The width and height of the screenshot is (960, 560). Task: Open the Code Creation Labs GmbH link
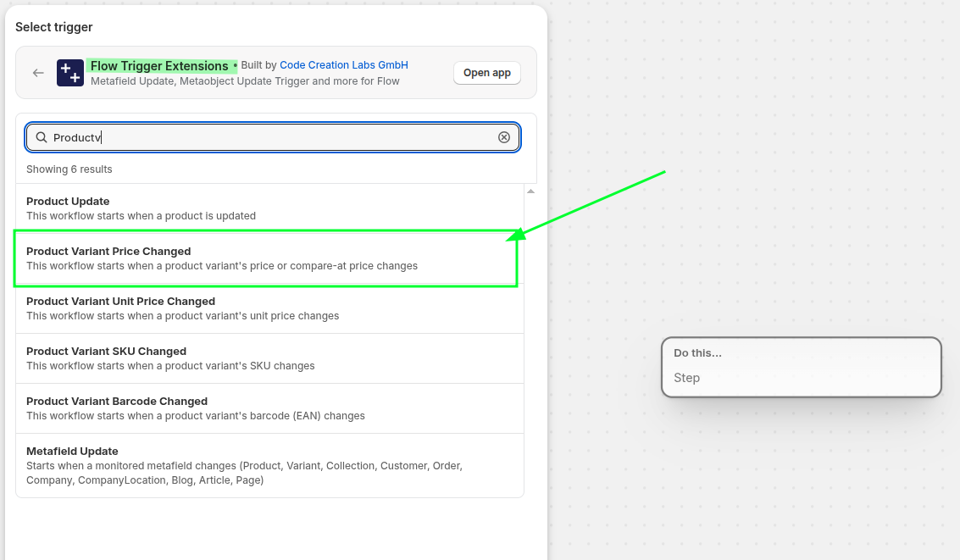click(x=343, y=65)
